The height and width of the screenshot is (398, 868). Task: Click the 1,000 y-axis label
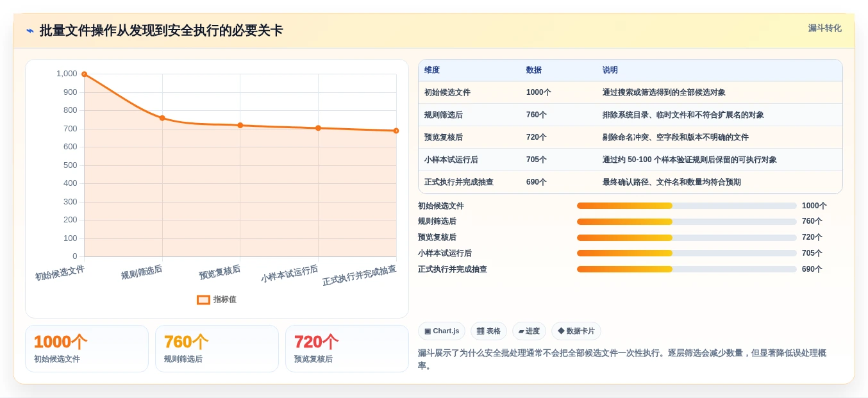pyautogui.click(x=67, y=74)
